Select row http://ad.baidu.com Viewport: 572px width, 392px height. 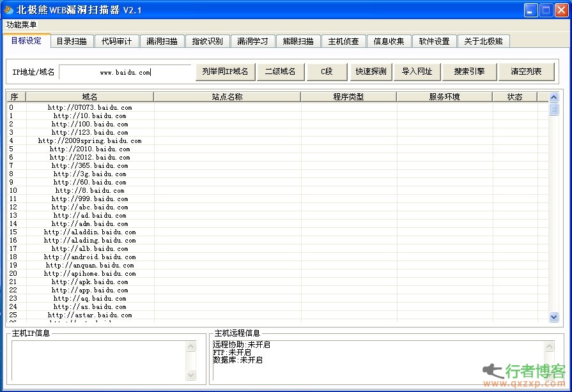pos(277,215)
